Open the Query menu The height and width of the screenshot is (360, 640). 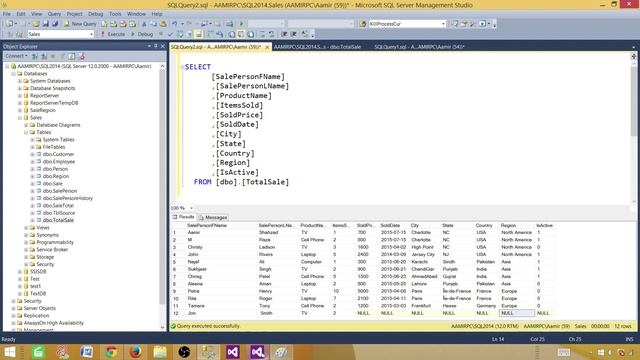point(54,14)
